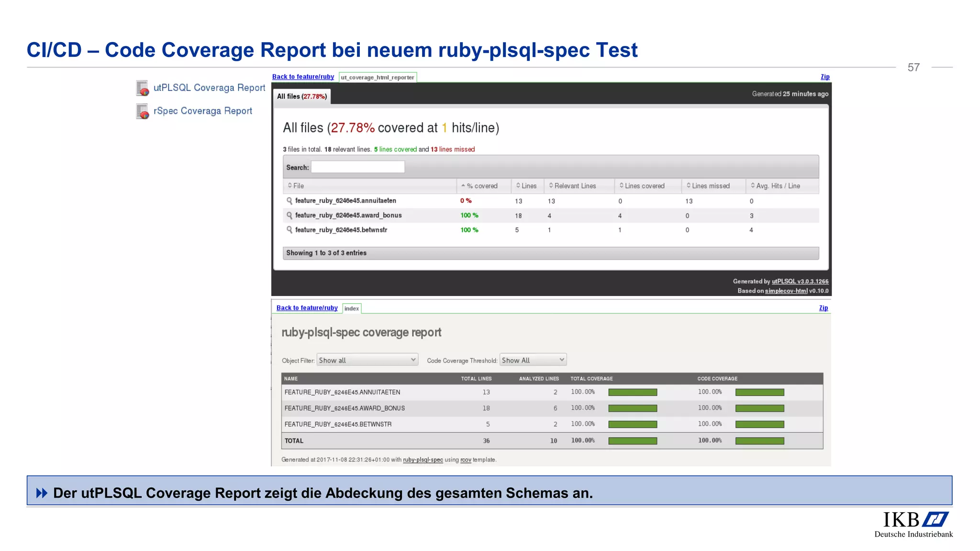Click the Zip link in utPLSQL report
Screen dimensions: 980x551
825,77
